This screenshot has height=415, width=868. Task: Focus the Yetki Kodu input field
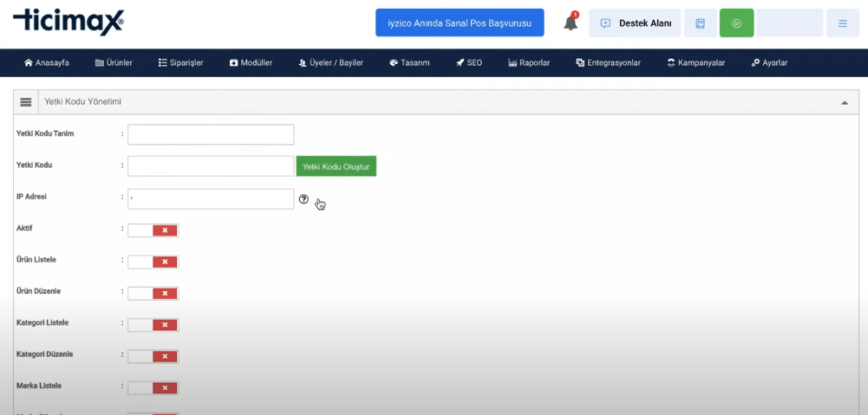tap(211, 166)
